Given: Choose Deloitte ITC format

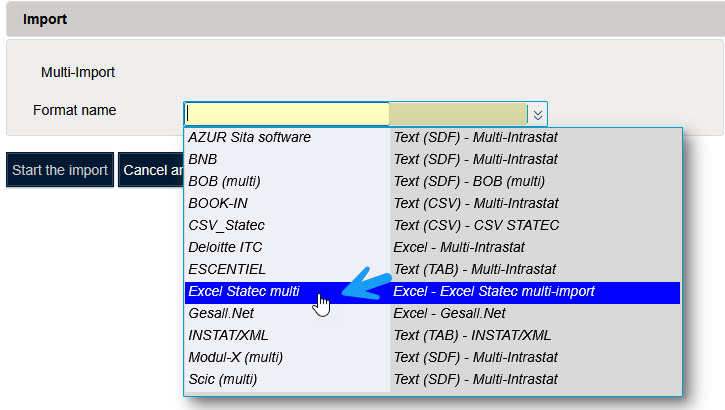Looking at the screenshot, I should (224, 247).
